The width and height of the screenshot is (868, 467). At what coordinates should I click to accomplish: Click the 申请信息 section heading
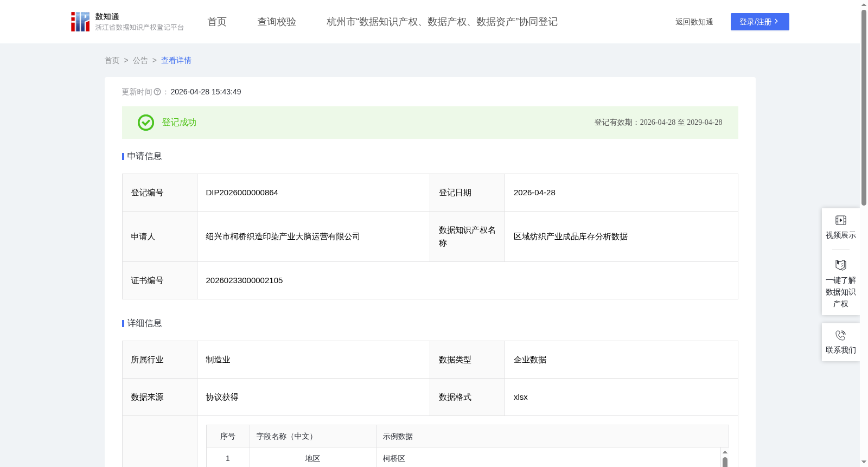coord(144,156)
